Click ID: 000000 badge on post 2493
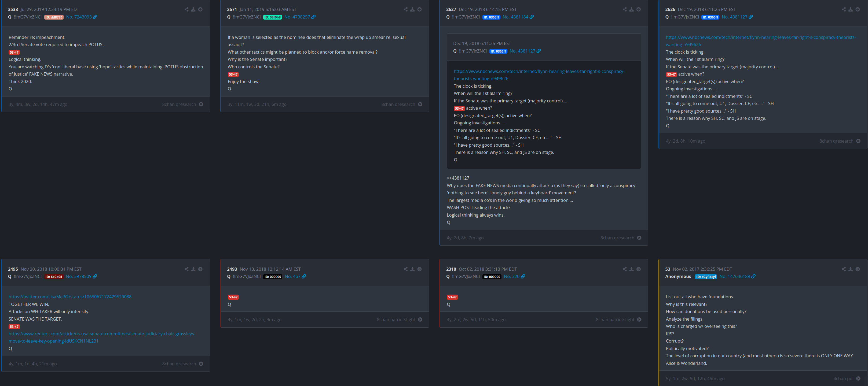This screenshot has width=868, height=386. tap(273, 277)
